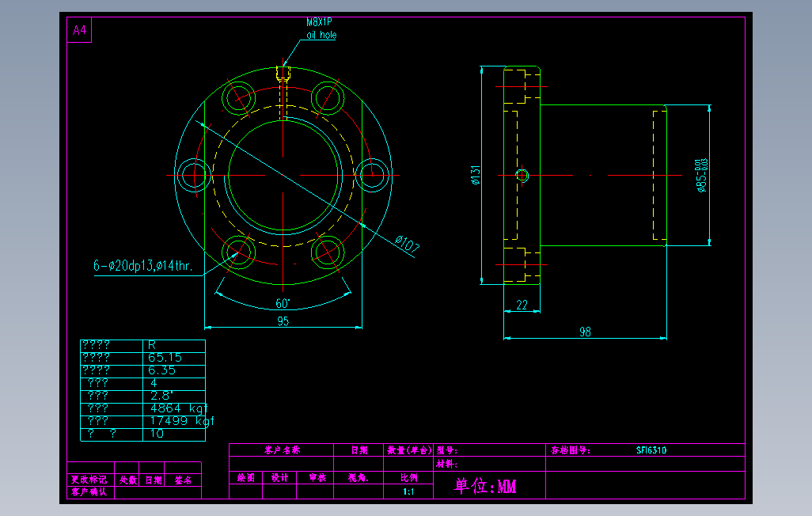Viewport: 812px width, 516px height.
Task: Select the SFI6310 drawing number
Action: point(651,450)
